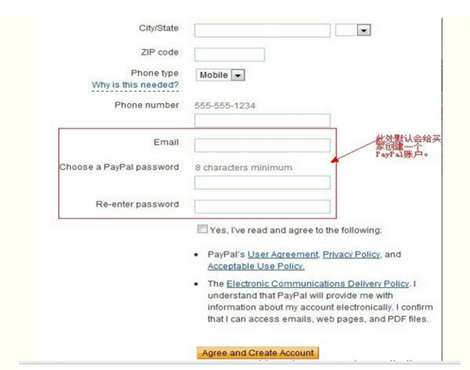Click the red Chinese annotation text

click(x=408, y=146)
